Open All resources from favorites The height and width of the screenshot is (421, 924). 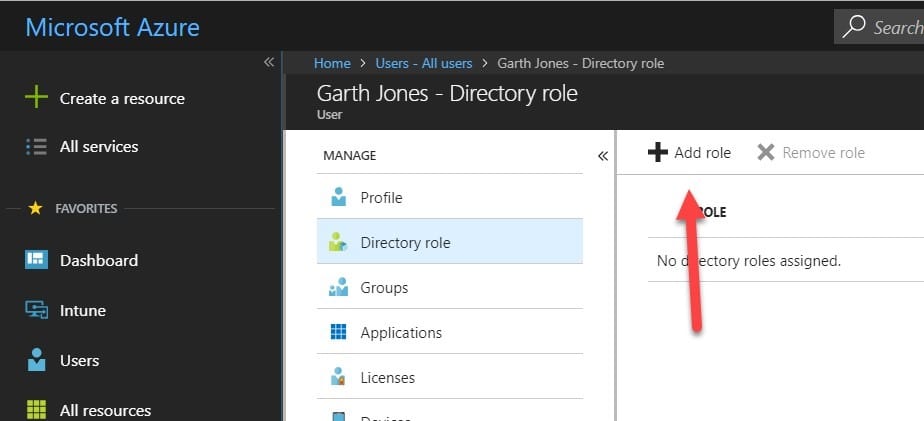tap(105, 410)
